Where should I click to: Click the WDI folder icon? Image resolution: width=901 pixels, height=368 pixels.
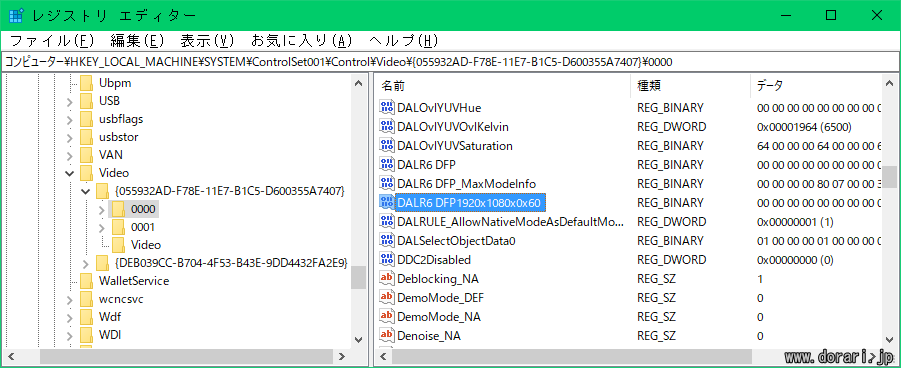pyautogui.click(x=86, y=334)
